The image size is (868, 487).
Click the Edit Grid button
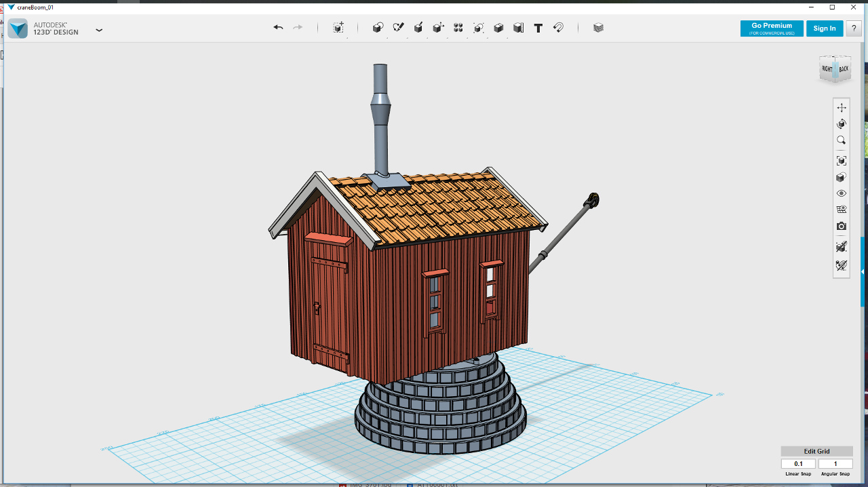pos(816,451)
